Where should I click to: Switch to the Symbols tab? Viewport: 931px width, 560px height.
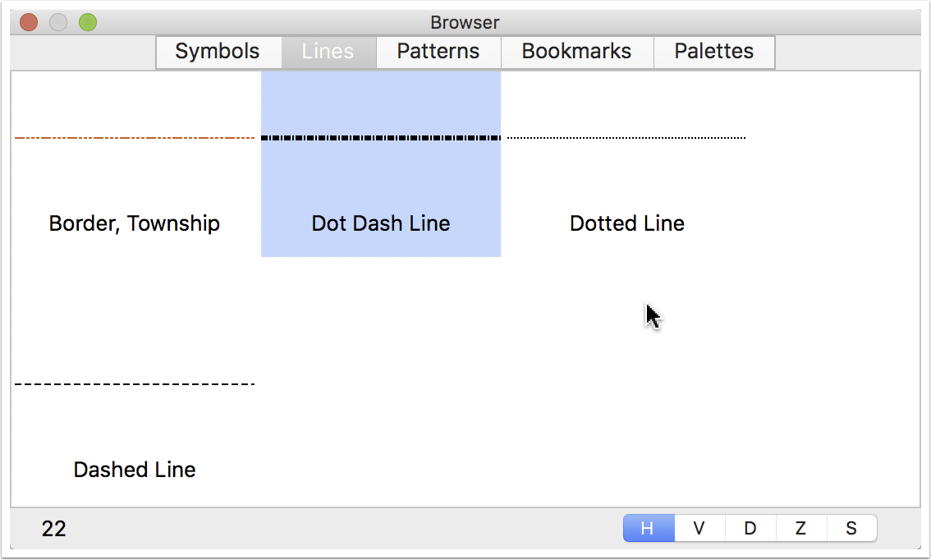(x=218, y=52)
